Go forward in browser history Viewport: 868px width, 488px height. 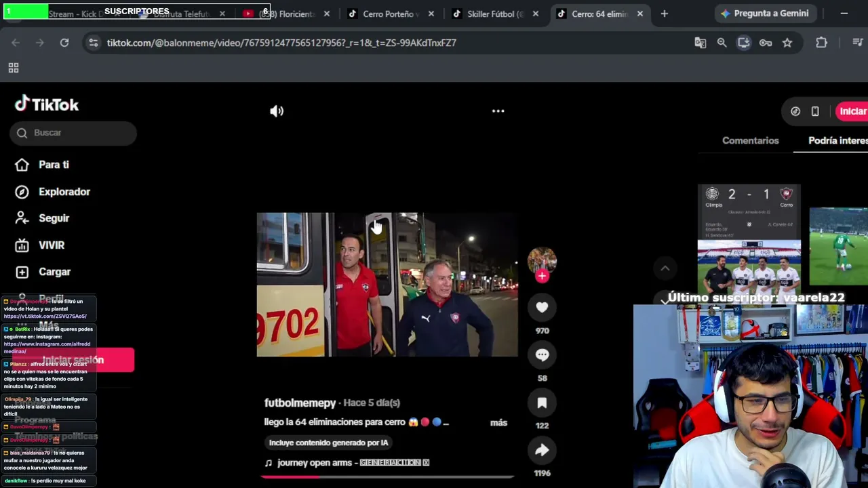tap(40, 43)
